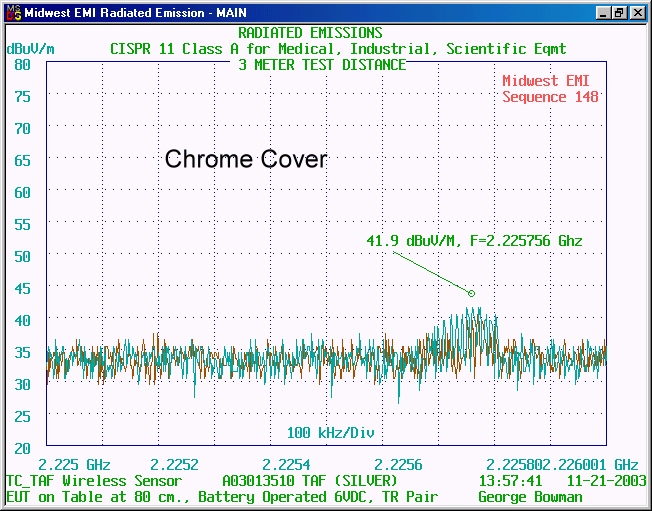
Task: Select the Sequence 148 label
Action: [x=550, y=97]
